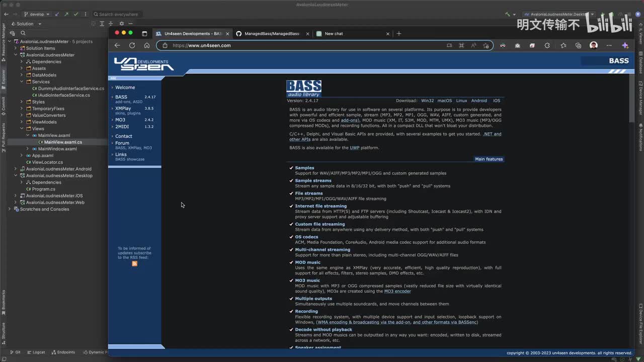Viewport: 644px width, 362px height.
Task: Open browser home page
Action: point(146,45)
